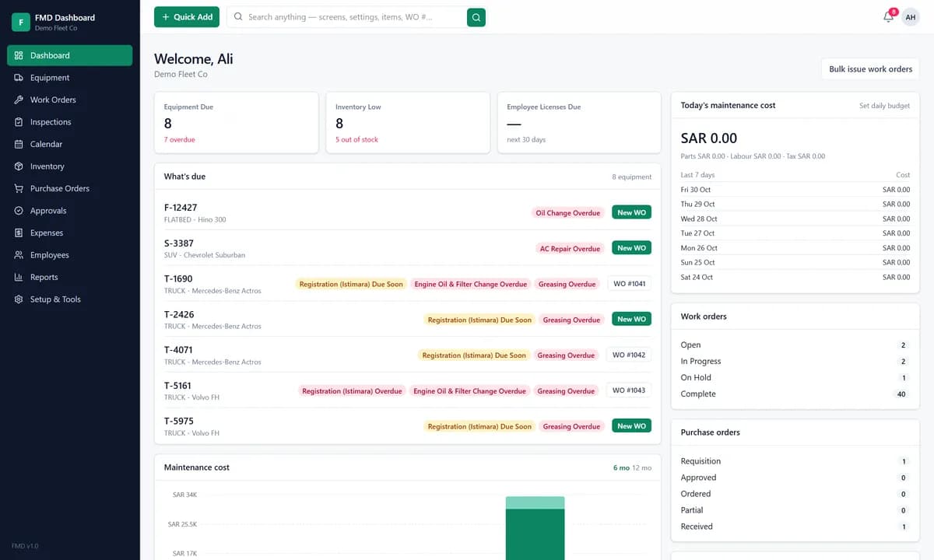
Task: Click Requisition purchase orders row
Action: click(x=795, y=461)
